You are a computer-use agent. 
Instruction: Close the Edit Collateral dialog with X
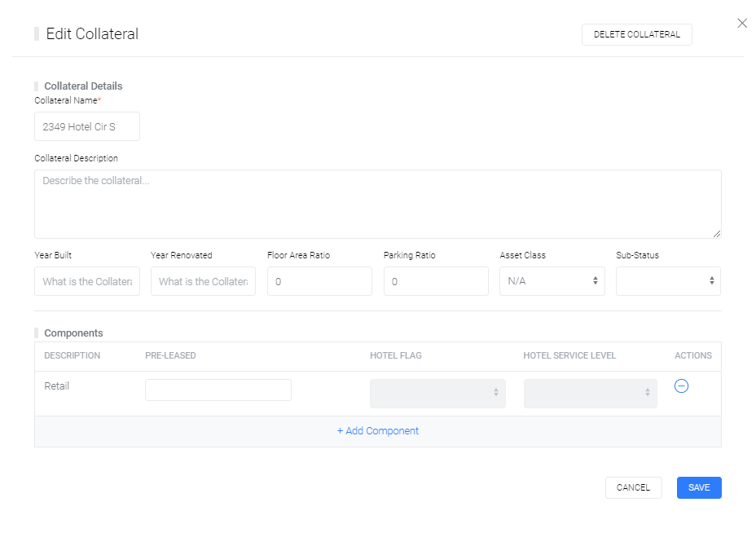click(x=742, y=23)
